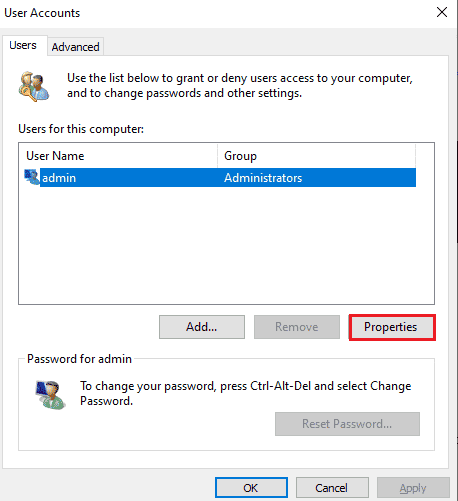
Task: Click the Reset Password... button
Action: click(x=347, y=424)
